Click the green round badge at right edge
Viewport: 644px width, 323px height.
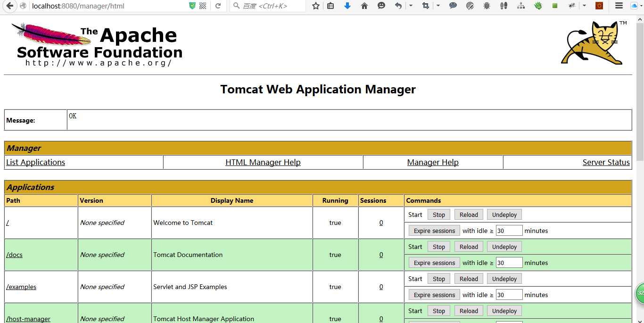coord(640,293)
